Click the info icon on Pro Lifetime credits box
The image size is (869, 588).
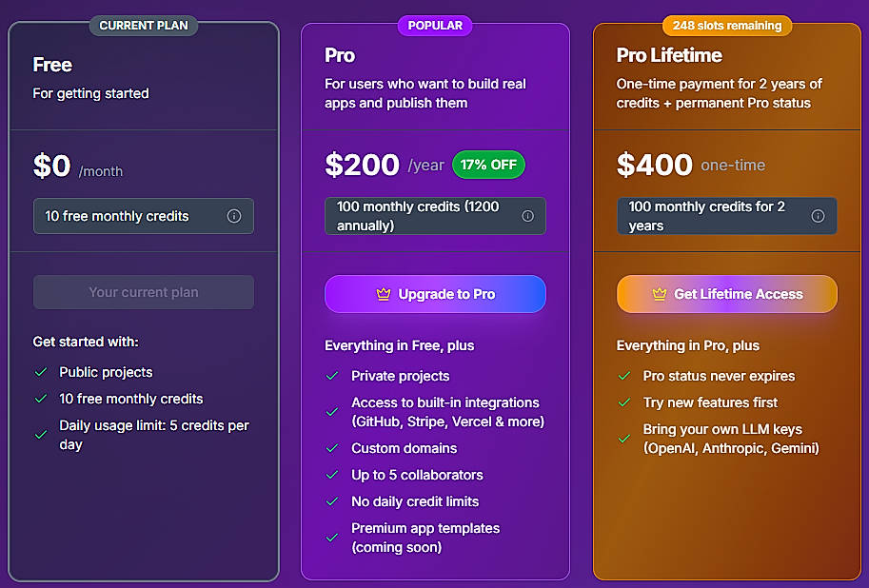coord(819,216)
